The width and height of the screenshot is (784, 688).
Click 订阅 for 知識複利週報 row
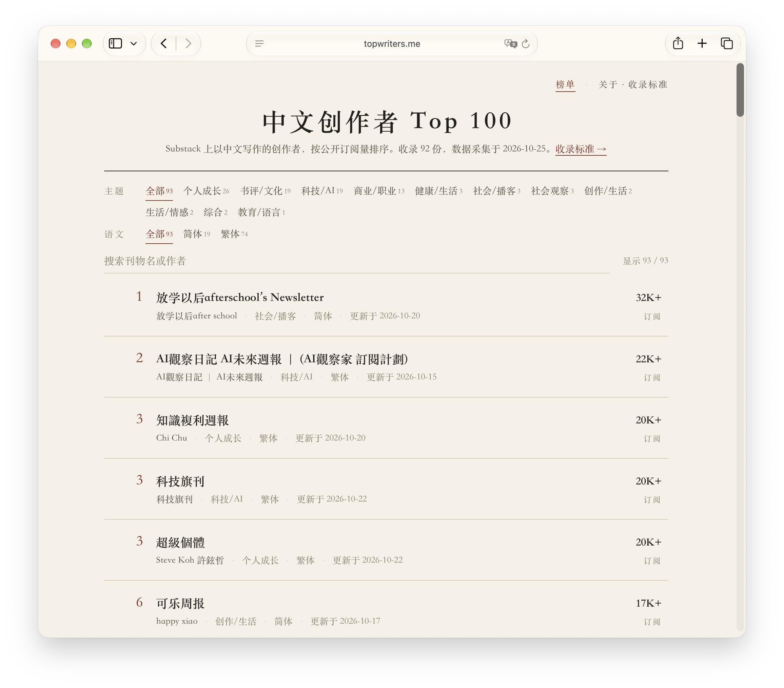[652, 439]
